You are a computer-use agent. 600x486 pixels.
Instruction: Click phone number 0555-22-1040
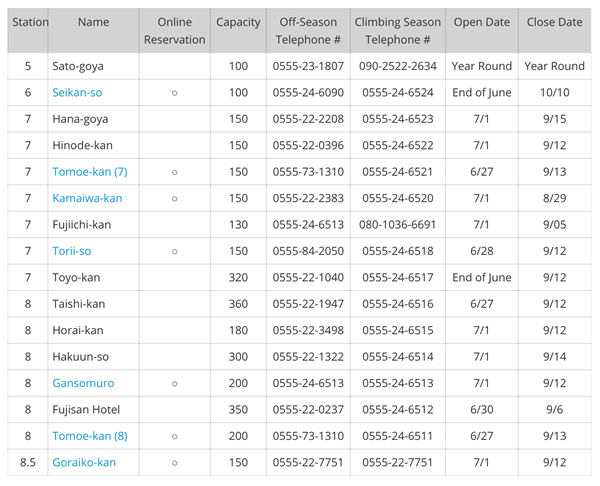(308, 277)
